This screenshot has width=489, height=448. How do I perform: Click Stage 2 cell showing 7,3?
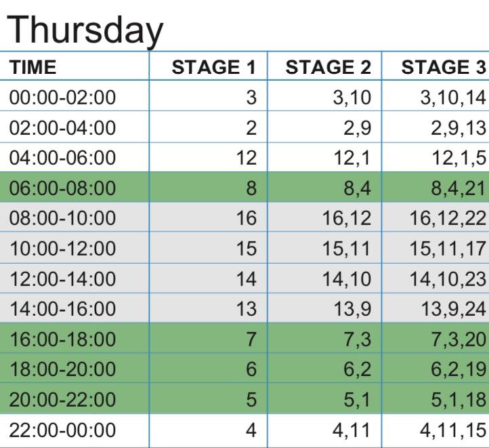[x=324, y=338]
